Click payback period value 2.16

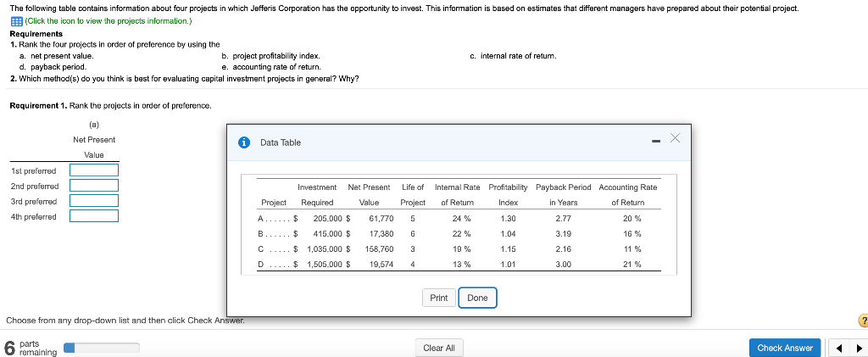click(563, 249)
